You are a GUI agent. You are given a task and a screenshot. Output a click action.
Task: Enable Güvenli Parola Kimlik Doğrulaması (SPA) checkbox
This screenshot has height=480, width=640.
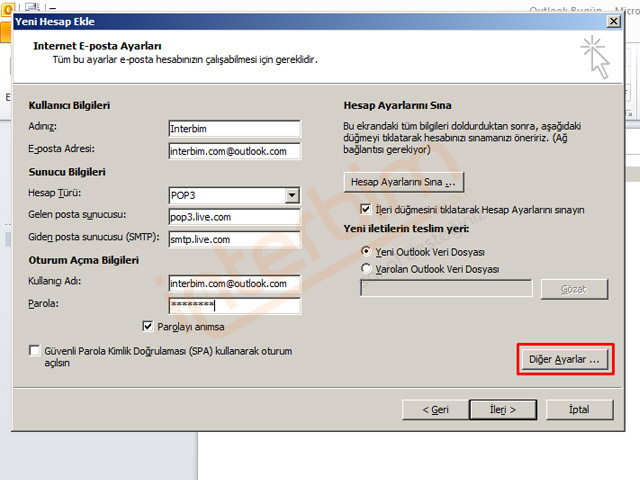pos(36,352)
